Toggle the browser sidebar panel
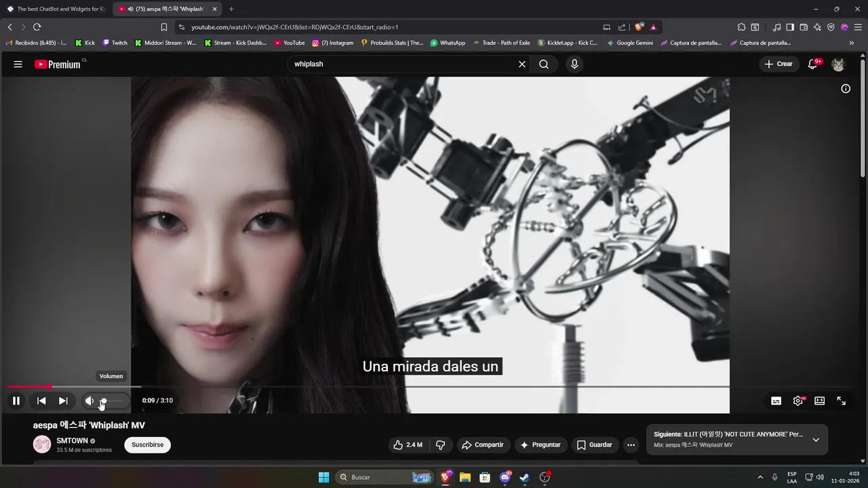Viewport: 868px width, 488px height. click(x=790, y=27)
